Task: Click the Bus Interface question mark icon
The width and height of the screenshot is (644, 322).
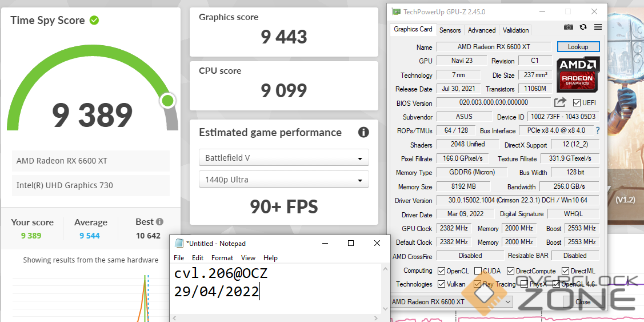Action: [x=598, y=130]
